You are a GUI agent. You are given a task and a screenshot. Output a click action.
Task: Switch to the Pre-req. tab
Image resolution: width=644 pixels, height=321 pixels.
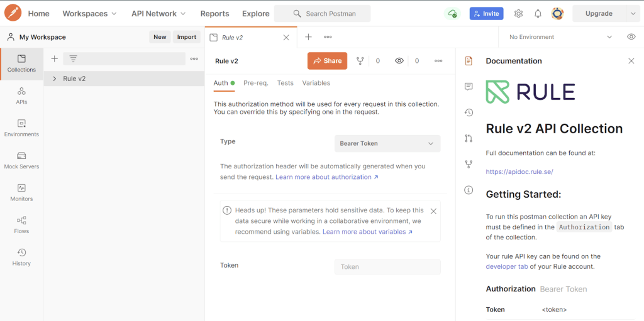click(x=255, y=83)
